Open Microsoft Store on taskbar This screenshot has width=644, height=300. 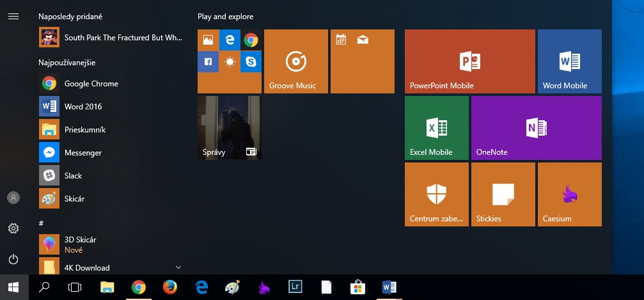click(357, 287)
